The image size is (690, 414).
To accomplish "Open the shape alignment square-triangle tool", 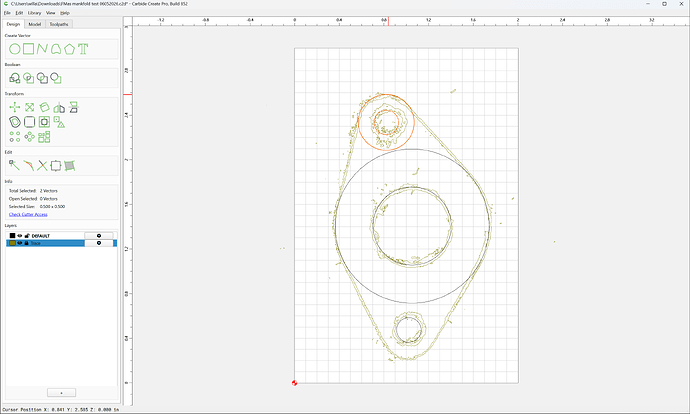I will point(59,122).
